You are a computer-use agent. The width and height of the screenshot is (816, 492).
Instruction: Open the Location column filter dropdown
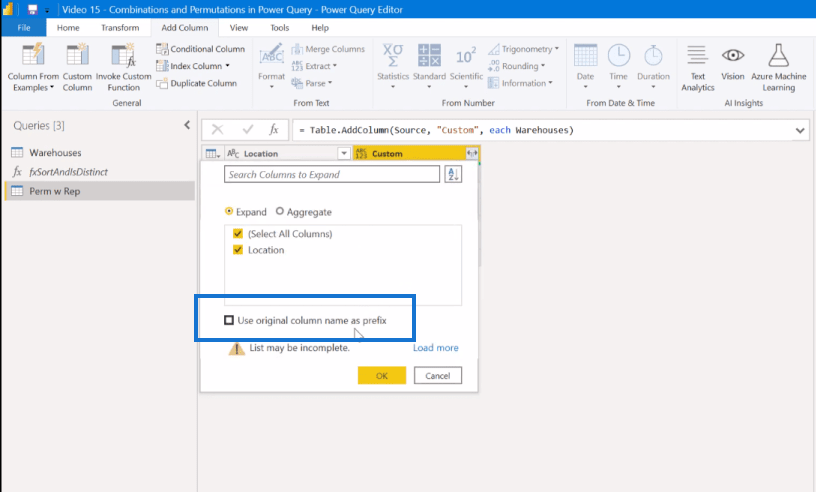pos(343,154)
